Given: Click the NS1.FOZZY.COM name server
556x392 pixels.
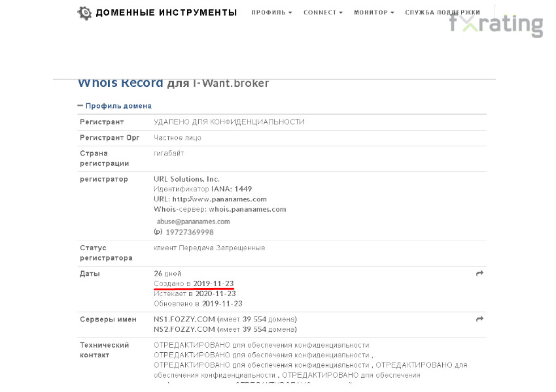Looking at the screenshot, I should click(184, 319).
